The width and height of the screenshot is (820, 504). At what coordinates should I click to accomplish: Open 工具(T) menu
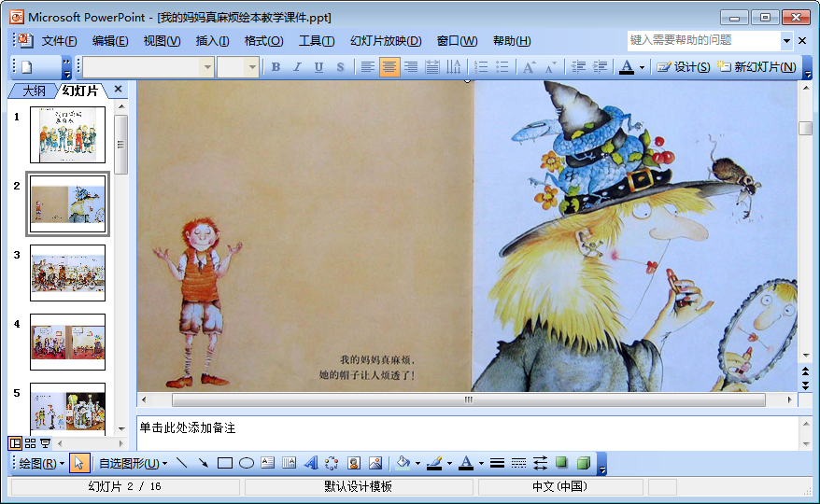[317, 41]
